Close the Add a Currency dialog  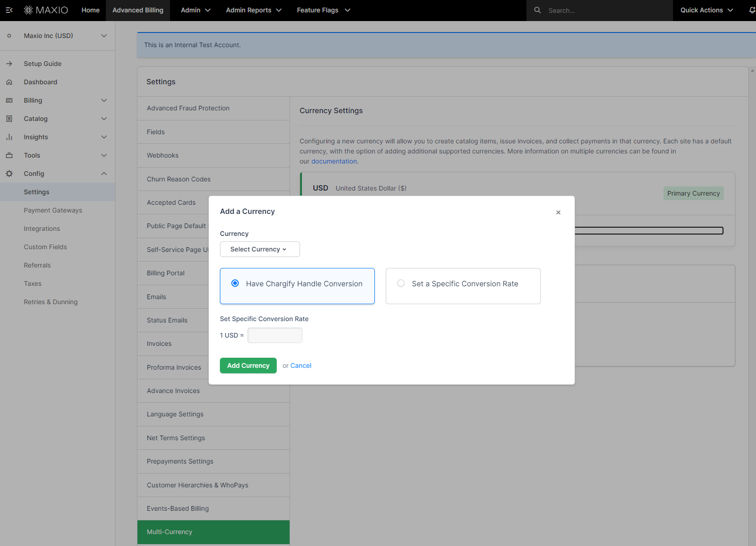click(x=558, y=212)
